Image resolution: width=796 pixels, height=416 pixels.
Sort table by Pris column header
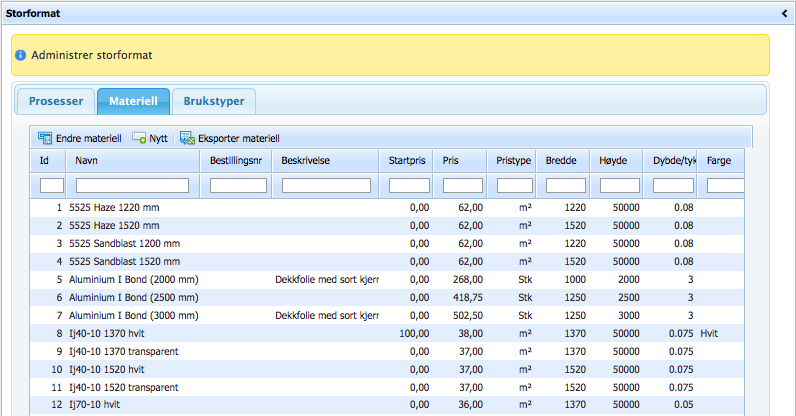pyautogui.click(x=452, y=161)
